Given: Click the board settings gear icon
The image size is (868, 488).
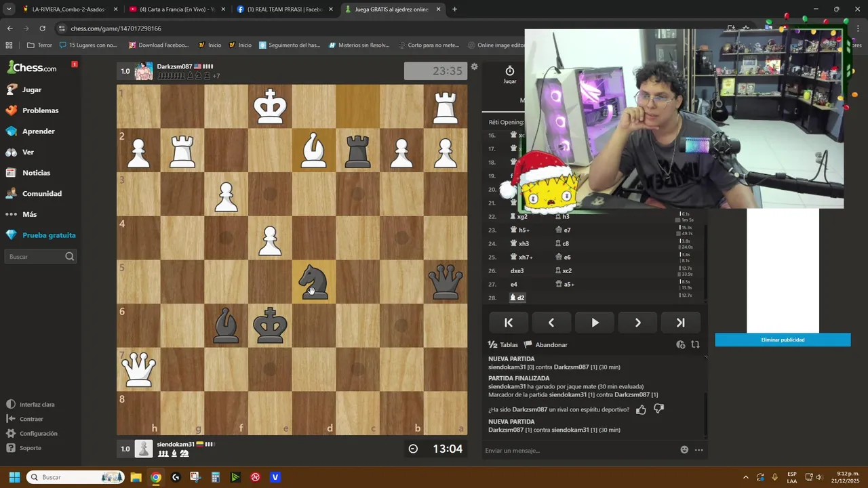Looking at the screenshot, I should click(475, 66).
